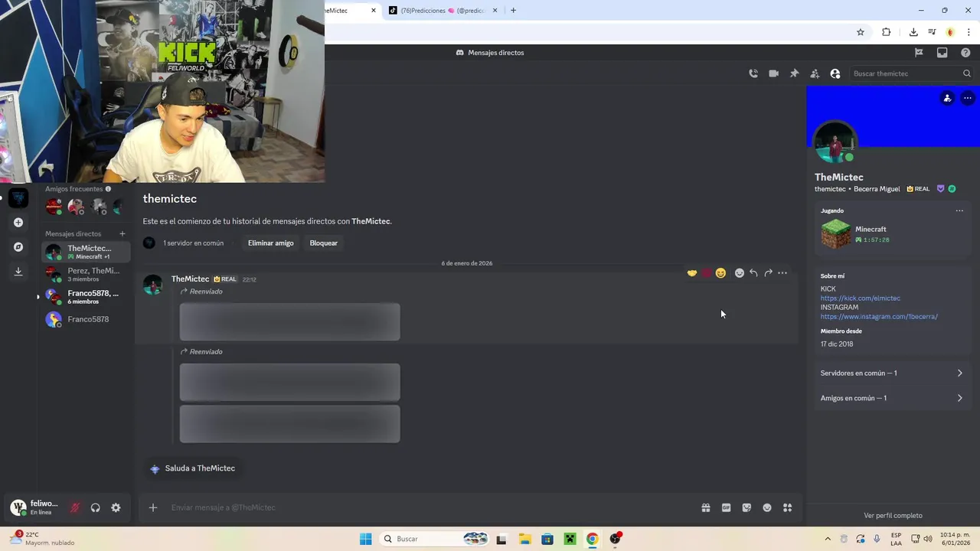Click the Buscar box in the taskbar
980x551 pixels.
[x=435, y=539]
